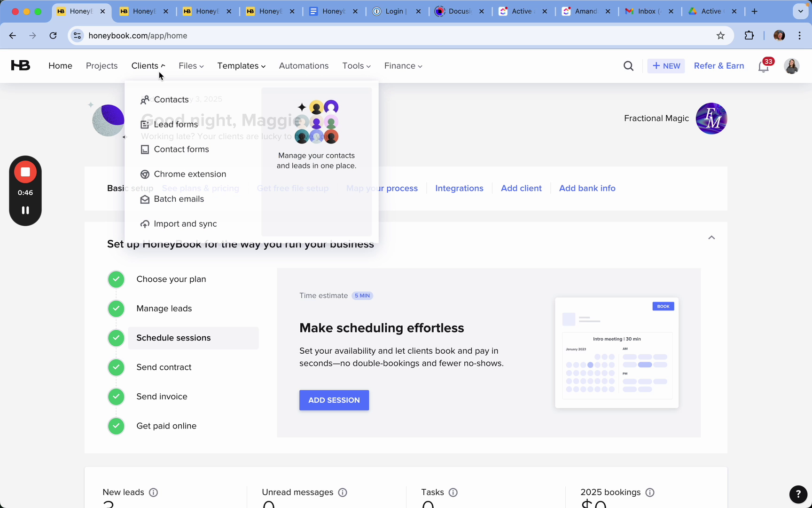This screenshot has width=812, height=508.
Task: Show info for New leads
Action: pos(153,492)
